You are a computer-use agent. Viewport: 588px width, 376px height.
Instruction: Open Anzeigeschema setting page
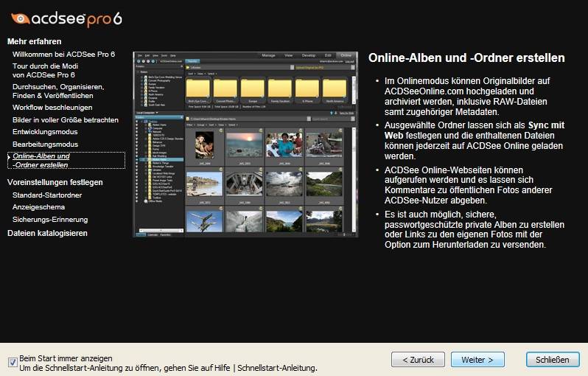pyautogui.click(x=38, y=207)
